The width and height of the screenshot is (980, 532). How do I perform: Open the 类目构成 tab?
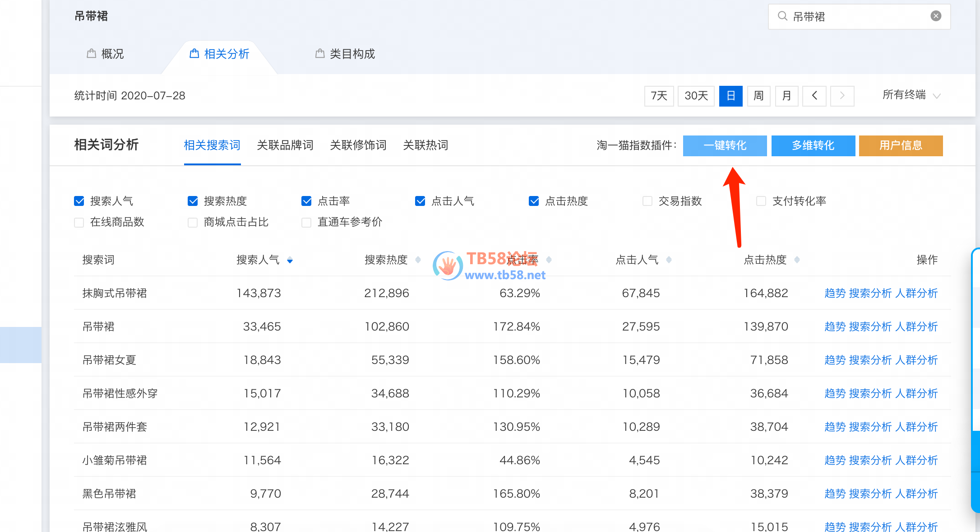345,54
